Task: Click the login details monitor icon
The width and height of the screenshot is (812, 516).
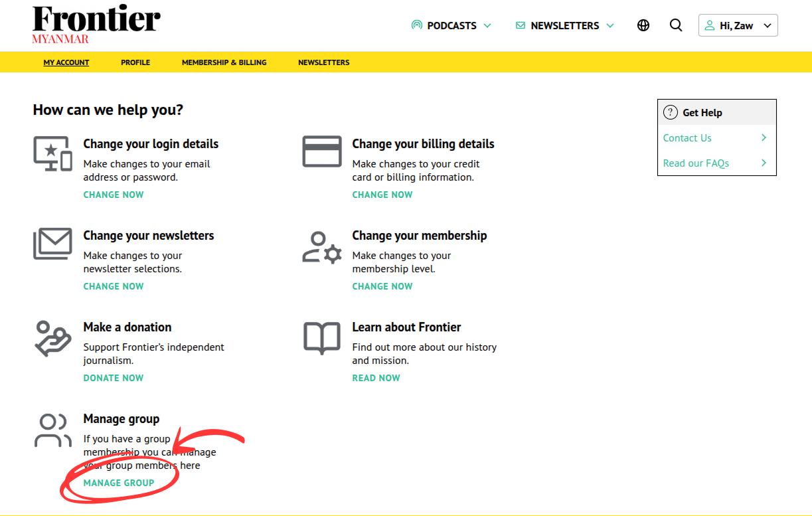Action: [52, 151]
